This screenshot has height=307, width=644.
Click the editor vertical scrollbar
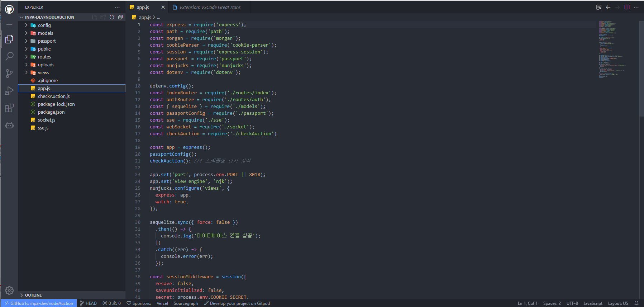click(x=641, y=69)
